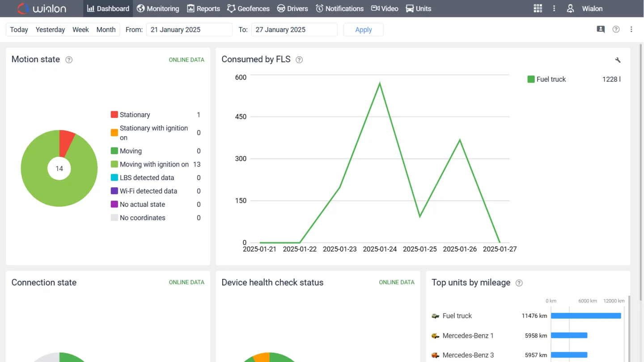Viewport: 644px width, 362px height.
Task: Click the To date field
Action: (x=294, y=29)
